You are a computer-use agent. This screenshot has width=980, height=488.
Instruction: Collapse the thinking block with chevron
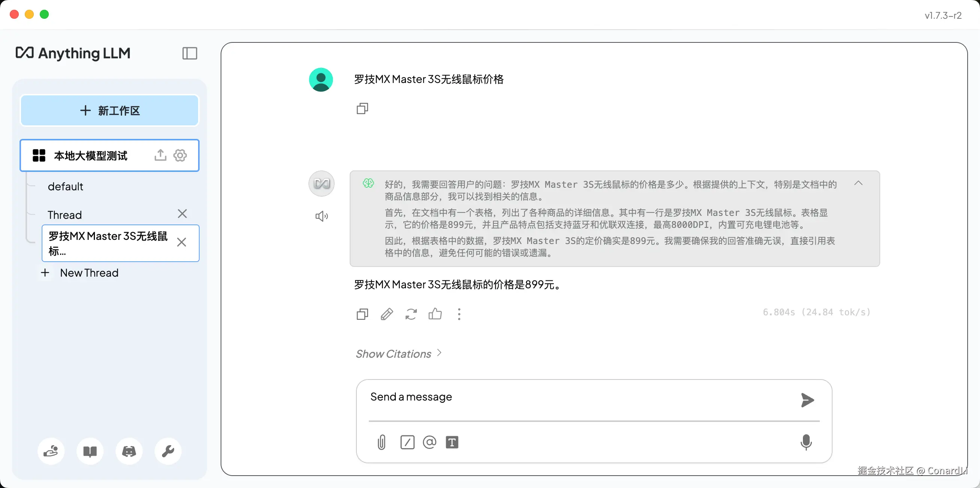858,183
